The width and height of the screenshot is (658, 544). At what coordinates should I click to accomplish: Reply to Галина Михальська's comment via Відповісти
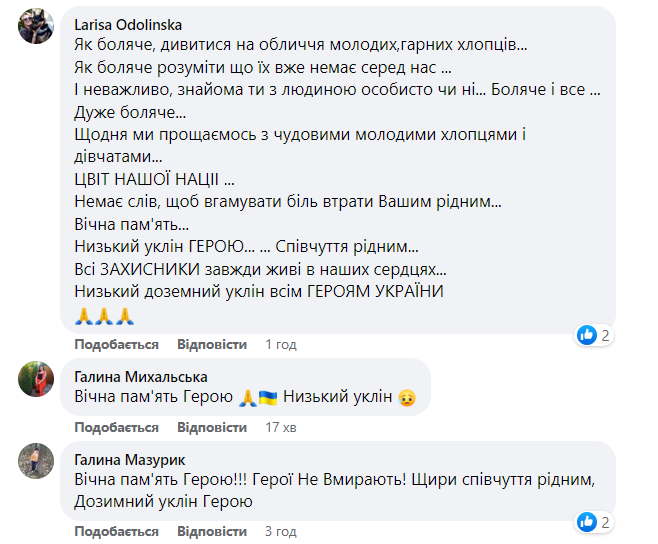point(212,427)
